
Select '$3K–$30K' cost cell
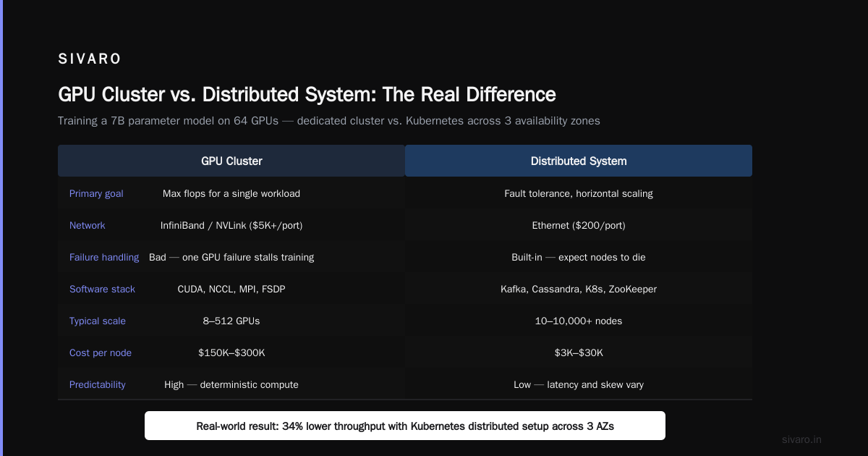point(579,352)
